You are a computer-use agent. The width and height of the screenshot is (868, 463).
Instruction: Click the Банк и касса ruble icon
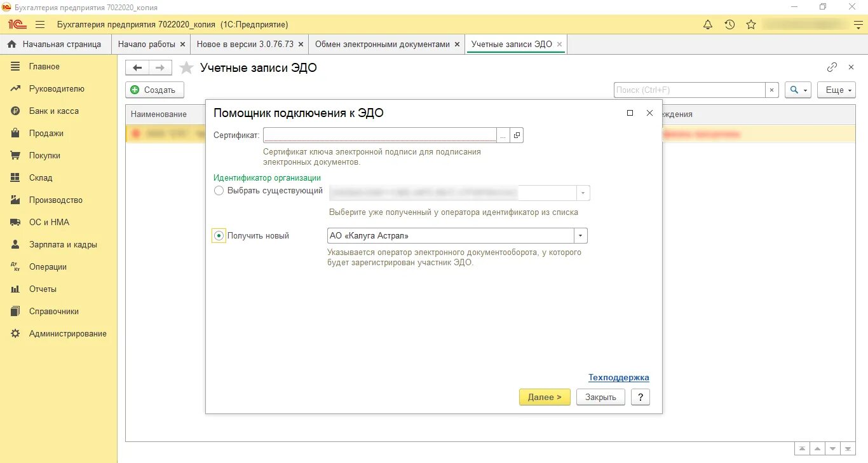(16, 111)
